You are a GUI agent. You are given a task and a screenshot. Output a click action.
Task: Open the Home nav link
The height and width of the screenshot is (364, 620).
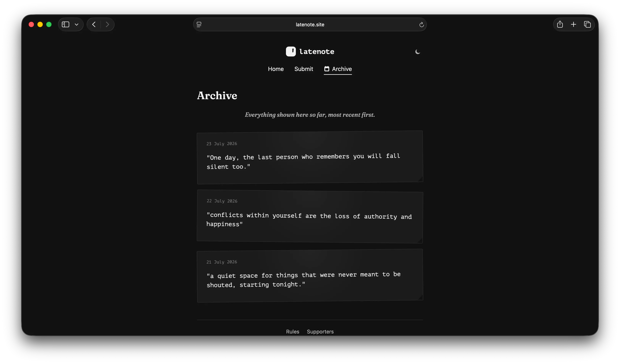(276, 69)
